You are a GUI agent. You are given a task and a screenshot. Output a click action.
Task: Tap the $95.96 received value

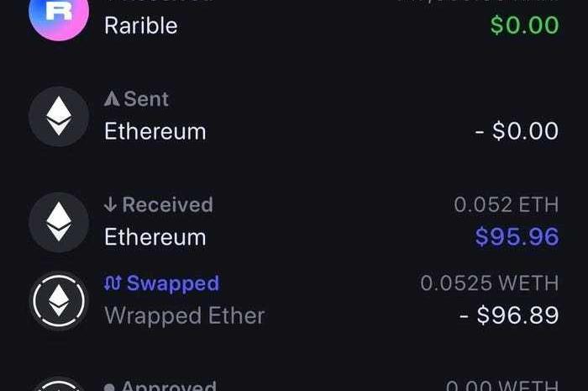coord(517,237)
